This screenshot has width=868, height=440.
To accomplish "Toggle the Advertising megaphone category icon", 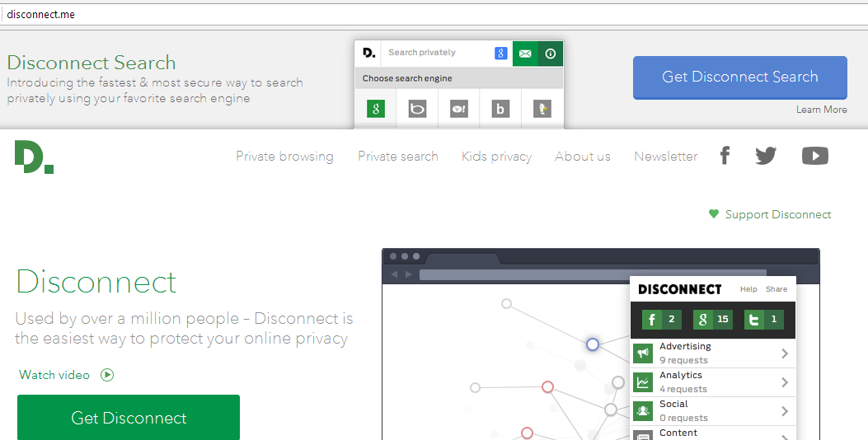I will click(643, 353).
